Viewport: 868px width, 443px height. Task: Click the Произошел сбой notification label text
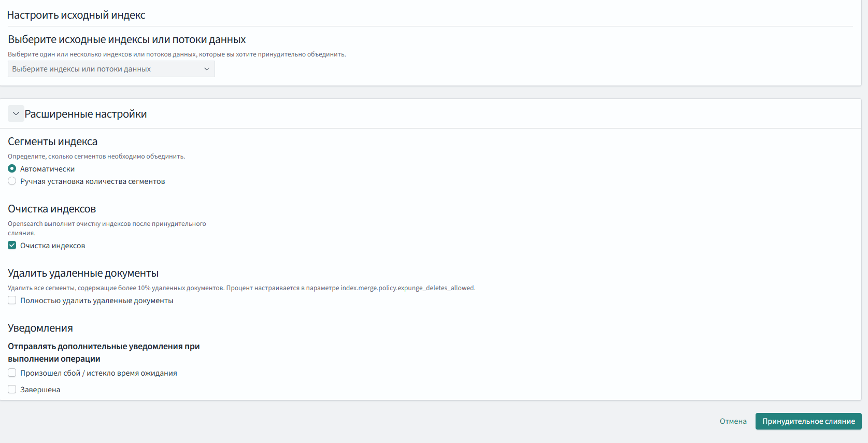tap(98, 373)
